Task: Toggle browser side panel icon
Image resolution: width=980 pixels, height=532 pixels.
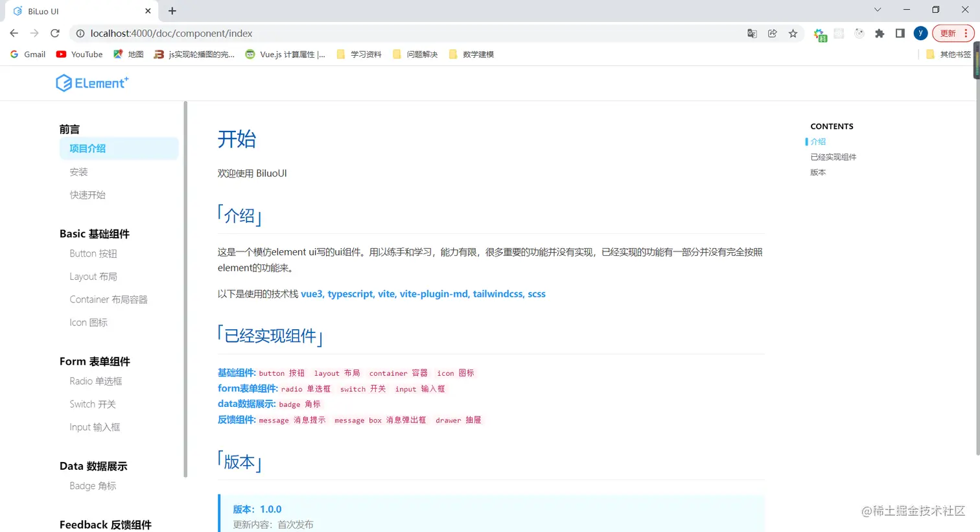Action: coord(900,33)
